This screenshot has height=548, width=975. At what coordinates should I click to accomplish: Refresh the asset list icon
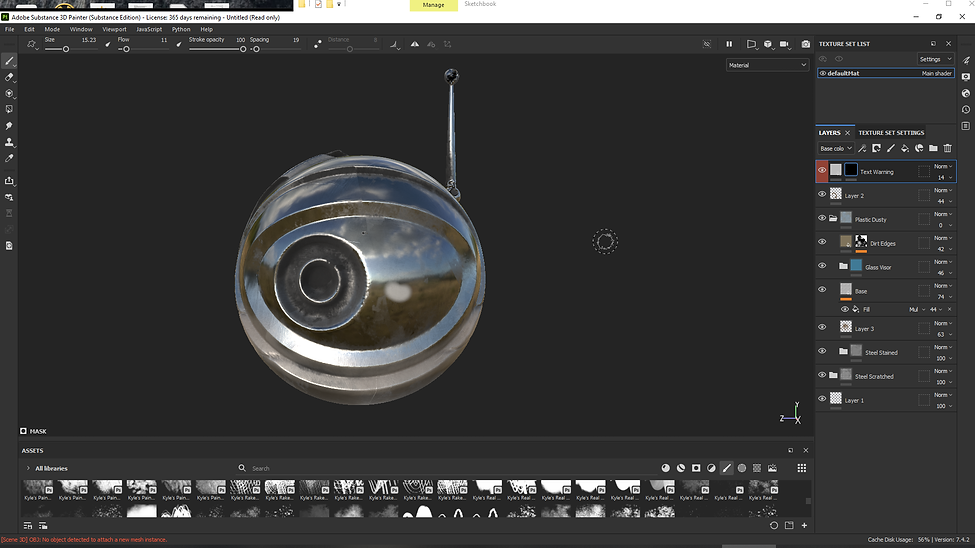pyautogui.click(x=774, y=526)
